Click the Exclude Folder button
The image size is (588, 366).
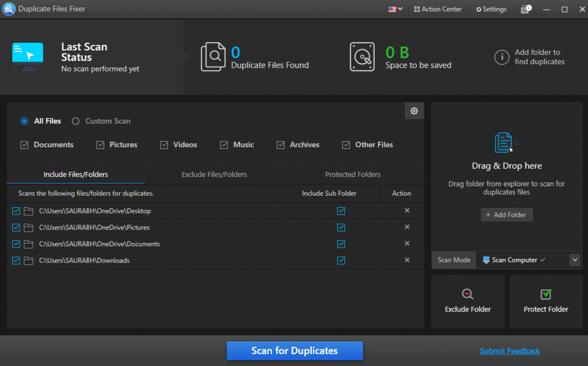point(468,301)
